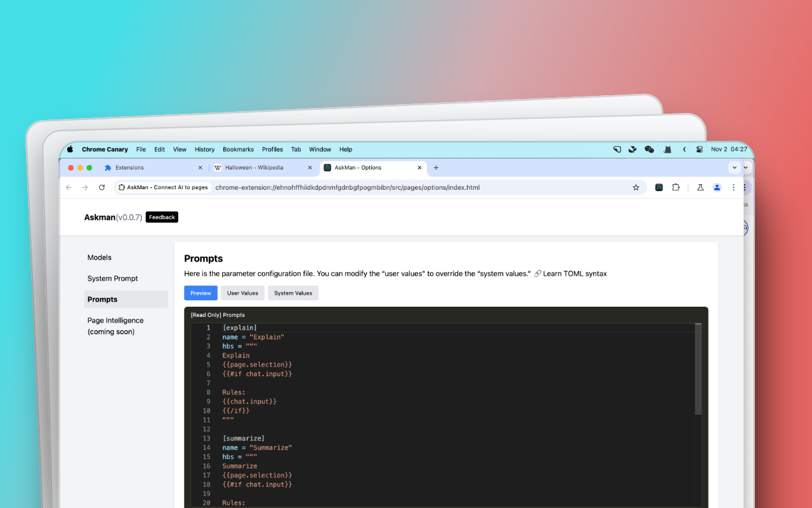This screenshot has height=508, width=812.
Task: Close the Halloween - Wikipedia tab
Action: pyautogui.click(x=310, y=168)
